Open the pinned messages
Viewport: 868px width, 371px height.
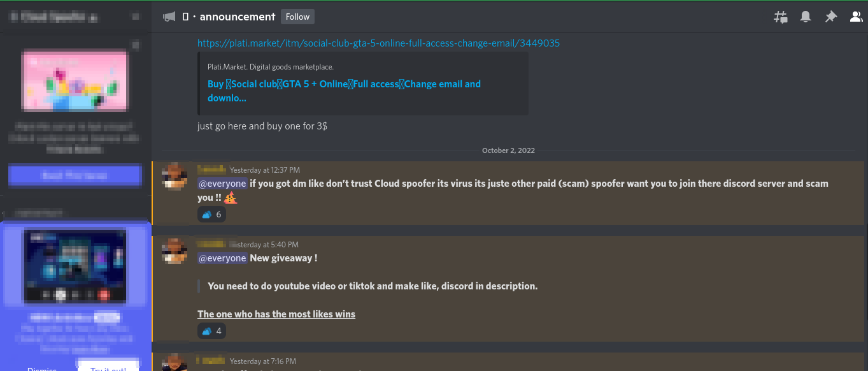[830, 17]
